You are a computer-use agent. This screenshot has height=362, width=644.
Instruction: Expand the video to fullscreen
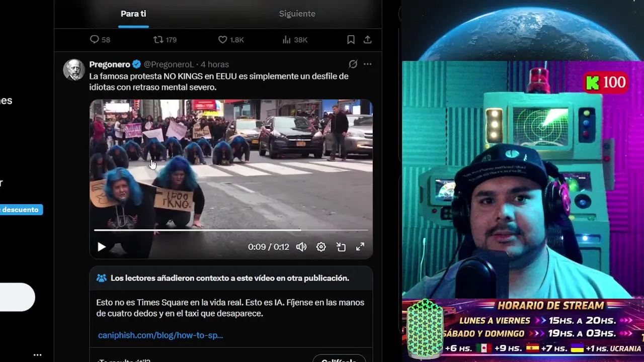pos(360,247)
